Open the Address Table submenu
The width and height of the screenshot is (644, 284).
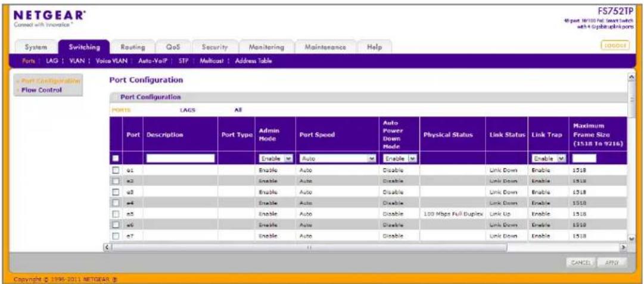[253, 61]
